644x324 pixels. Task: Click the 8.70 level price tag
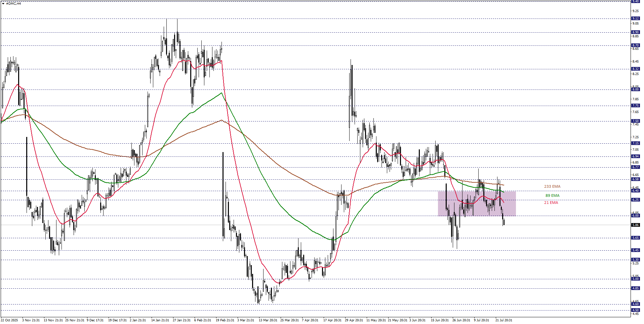[x=636, y=45]
